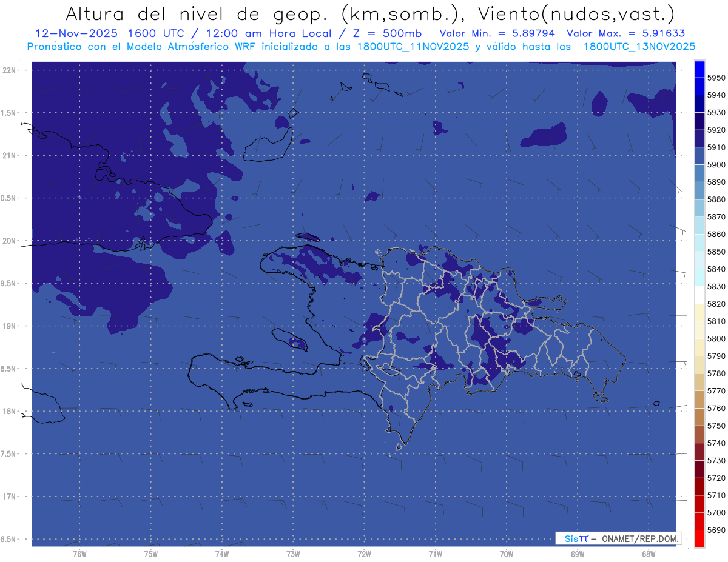Click 'Valor Min. = 5.89794' text
Image resolution: width=728 pixels, height=562 pixels.
499,33
